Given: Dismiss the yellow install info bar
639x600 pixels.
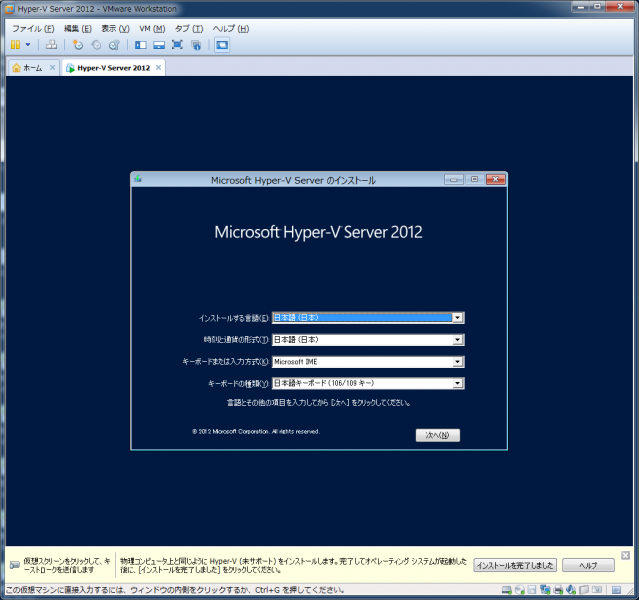Looking at the screenshot, I should (x=626, y=555).
